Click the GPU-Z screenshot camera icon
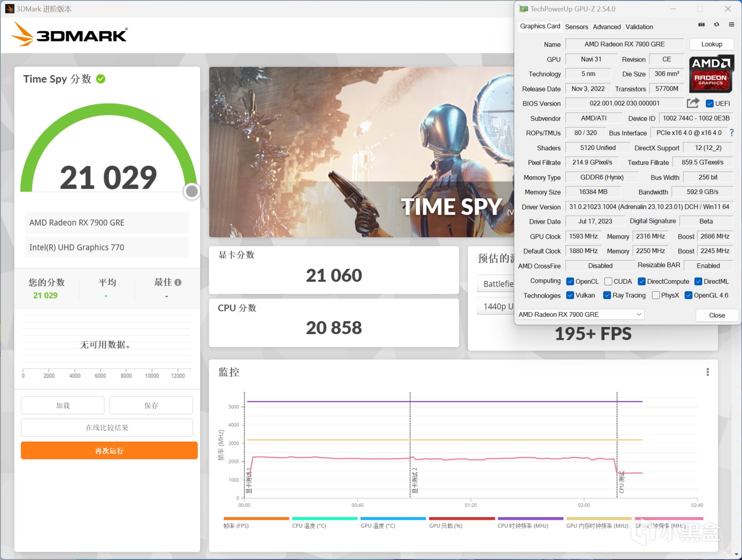The height and width of the screenshot is (560, 742). (x=701, y=25)
